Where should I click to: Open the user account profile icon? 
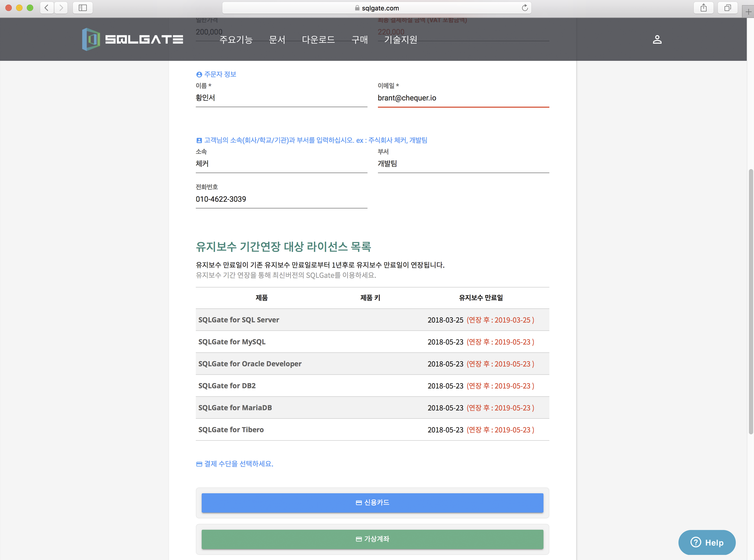coord(657,40)
